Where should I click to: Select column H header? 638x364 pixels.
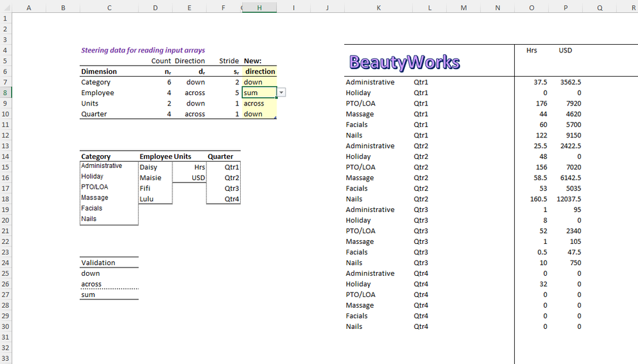(259, 8)
